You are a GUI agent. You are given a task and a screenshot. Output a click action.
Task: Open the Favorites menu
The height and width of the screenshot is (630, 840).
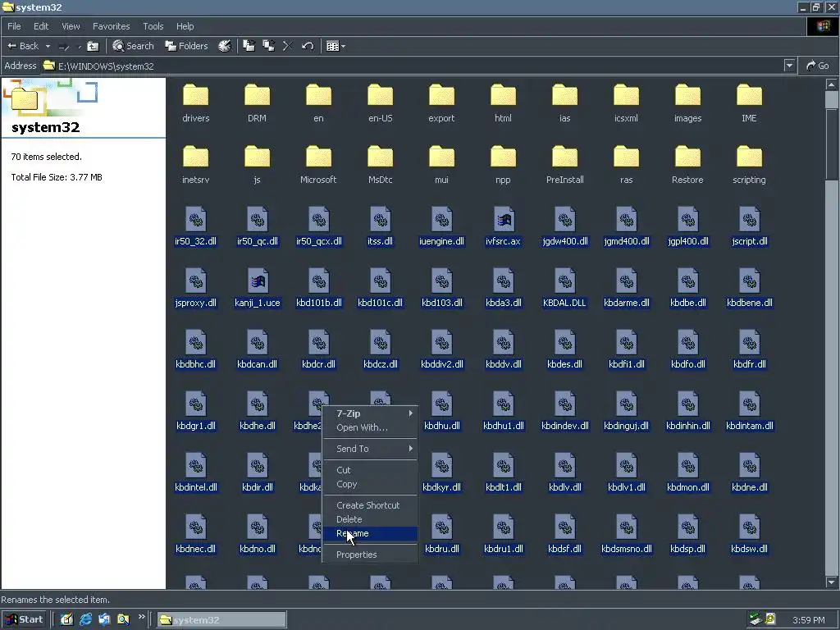click(111, 26)
